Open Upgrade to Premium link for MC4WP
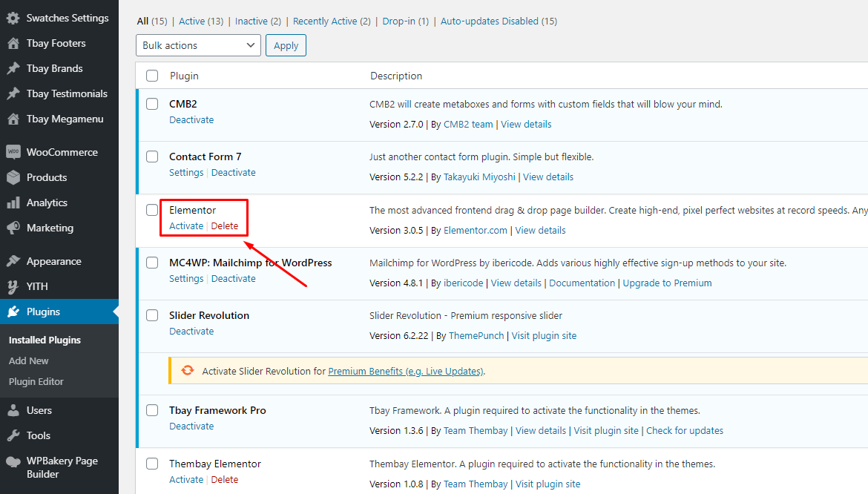The height and width of the screenshot is (494, 868). 667,283
